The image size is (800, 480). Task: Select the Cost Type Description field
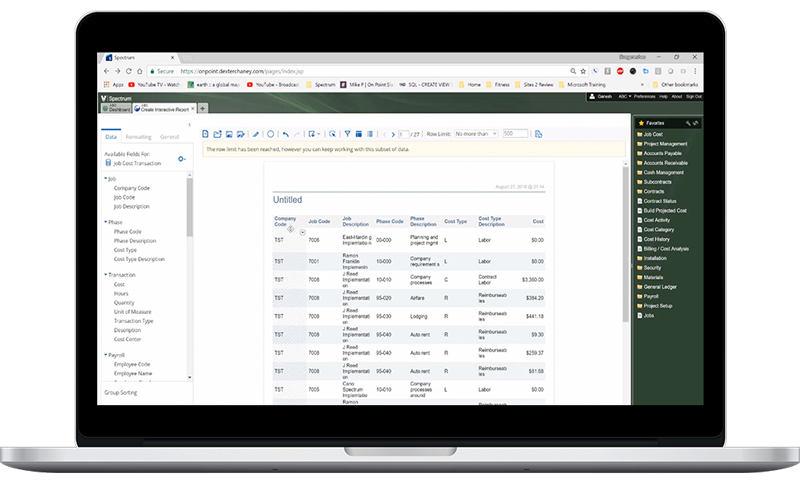[x=139, y=259]
